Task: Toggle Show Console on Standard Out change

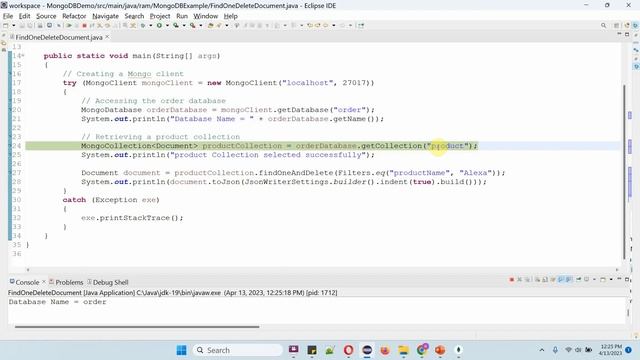Action: point(561,280)
